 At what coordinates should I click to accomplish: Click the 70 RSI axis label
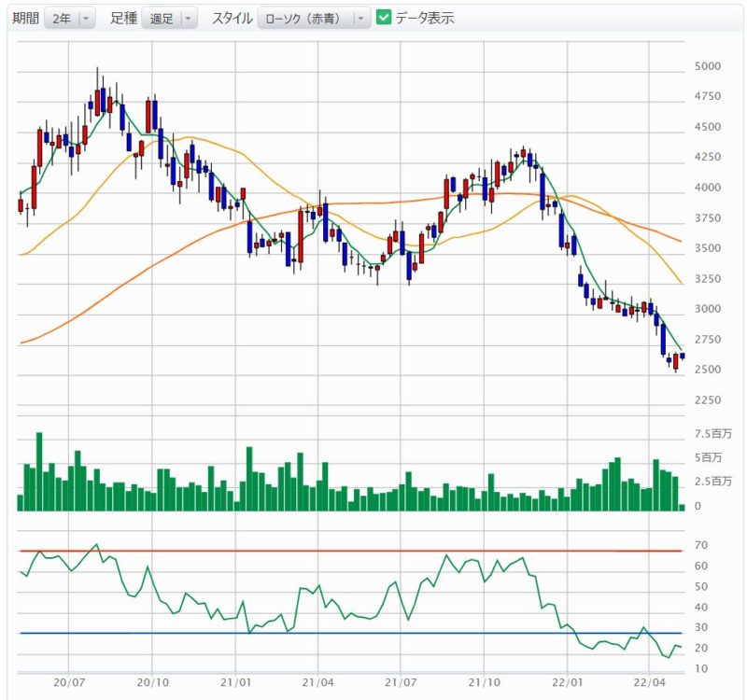(x=701, y=545)
